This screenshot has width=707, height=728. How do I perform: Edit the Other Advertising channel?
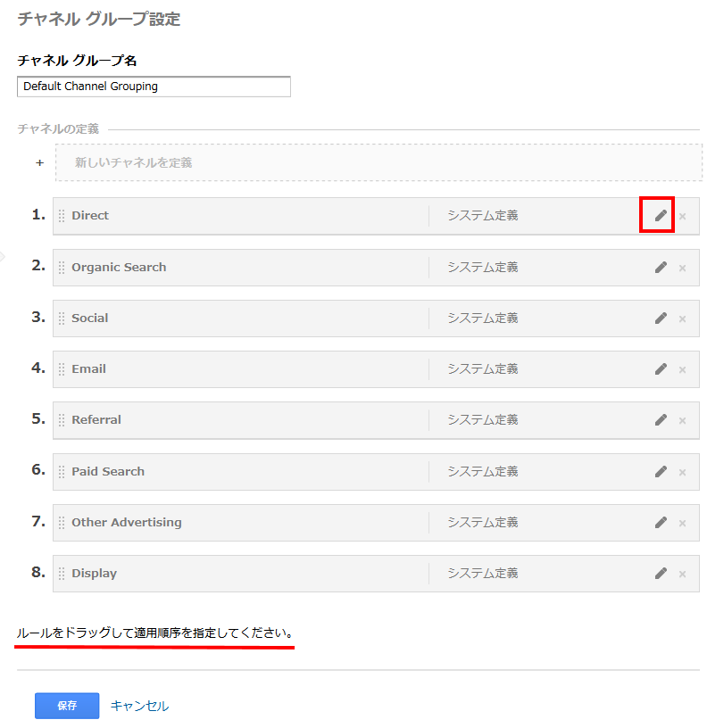click(661, 523)
